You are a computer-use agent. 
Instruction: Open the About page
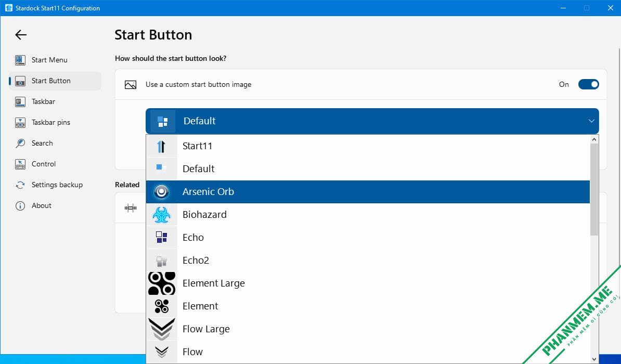point(55,205)
